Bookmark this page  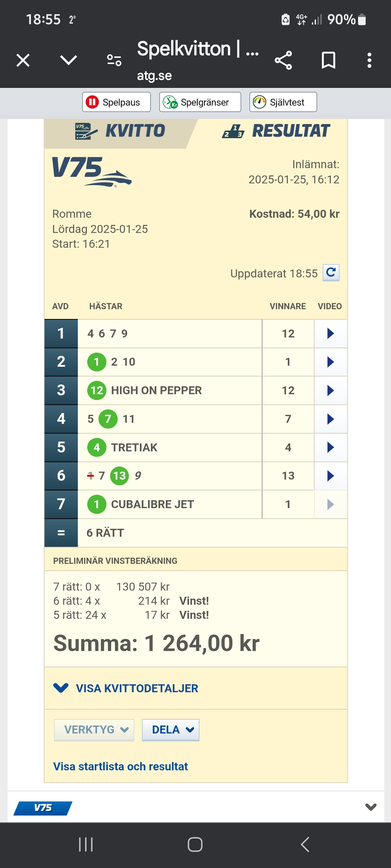pyautogui.click(x=328, y=60)
